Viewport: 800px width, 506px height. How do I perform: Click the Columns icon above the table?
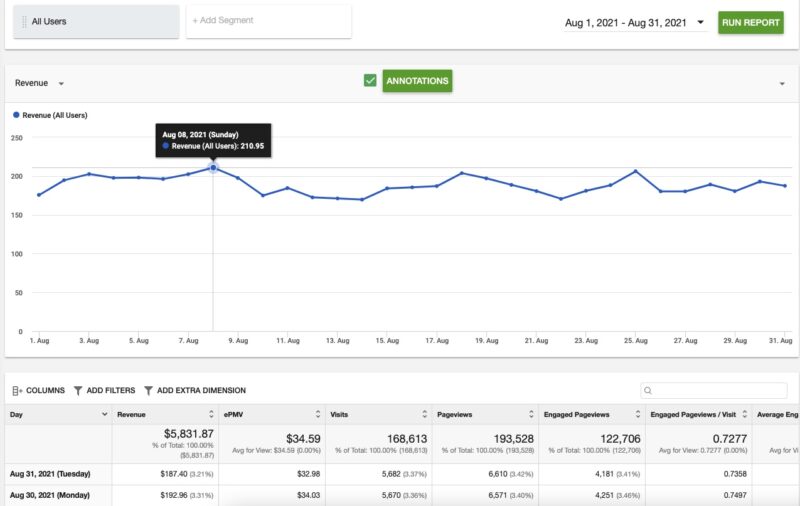pyautogui.click(x=17, y=391)
